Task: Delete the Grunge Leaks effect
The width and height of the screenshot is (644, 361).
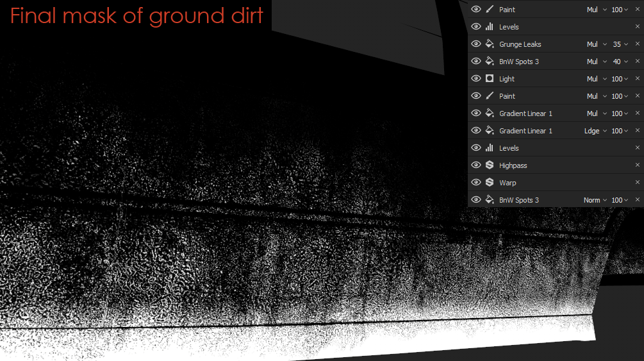Action: coord(638,44)
